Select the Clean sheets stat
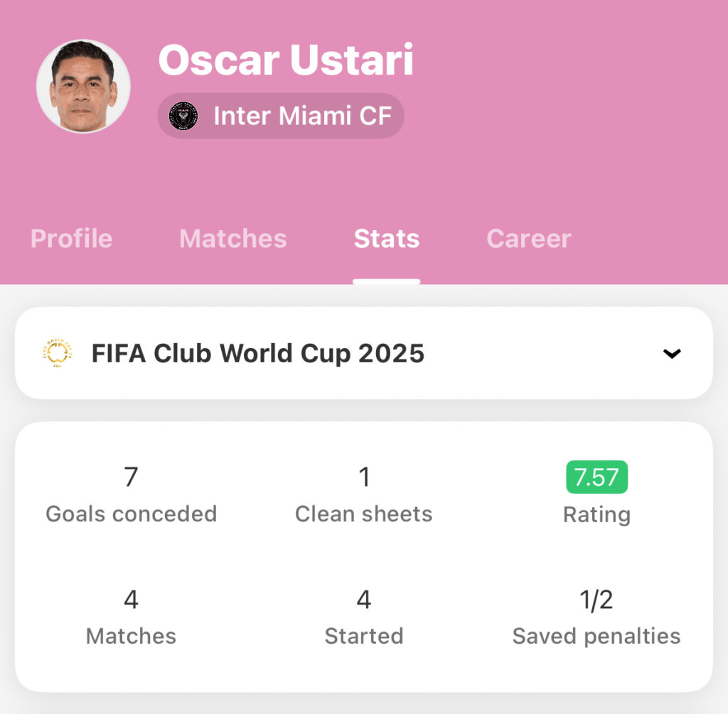Image resolution: width=728 pixels, height=714 pixels. [364, 494]
